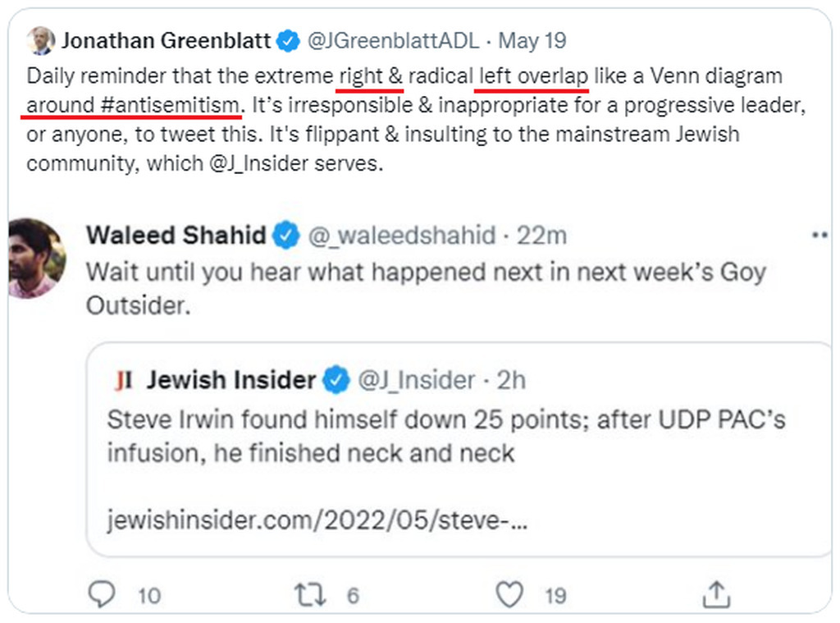Open the jewishinsider.com article link
Viewport: 840px width, 623px height.
317,520
